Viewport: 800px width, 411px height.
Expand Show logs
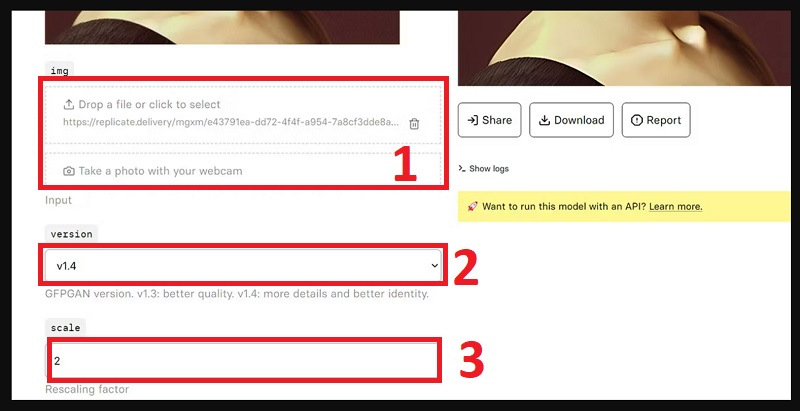point(483,168)
